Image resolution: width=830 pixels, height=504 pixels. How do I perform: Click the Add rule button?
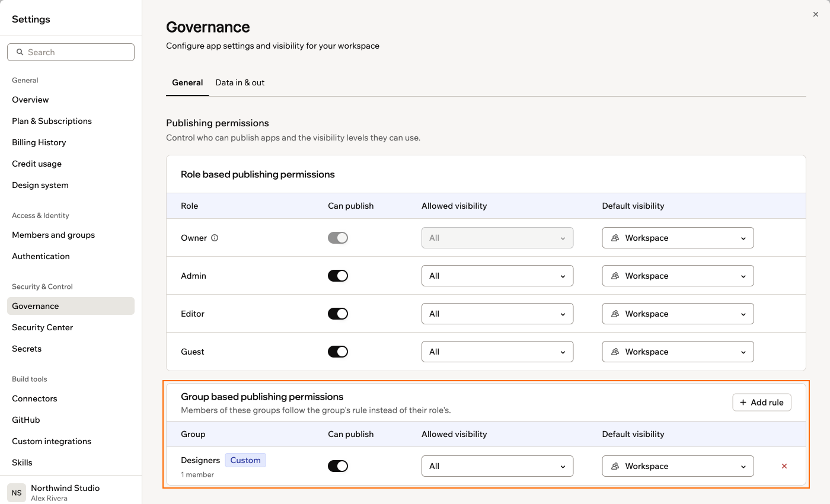762,402
